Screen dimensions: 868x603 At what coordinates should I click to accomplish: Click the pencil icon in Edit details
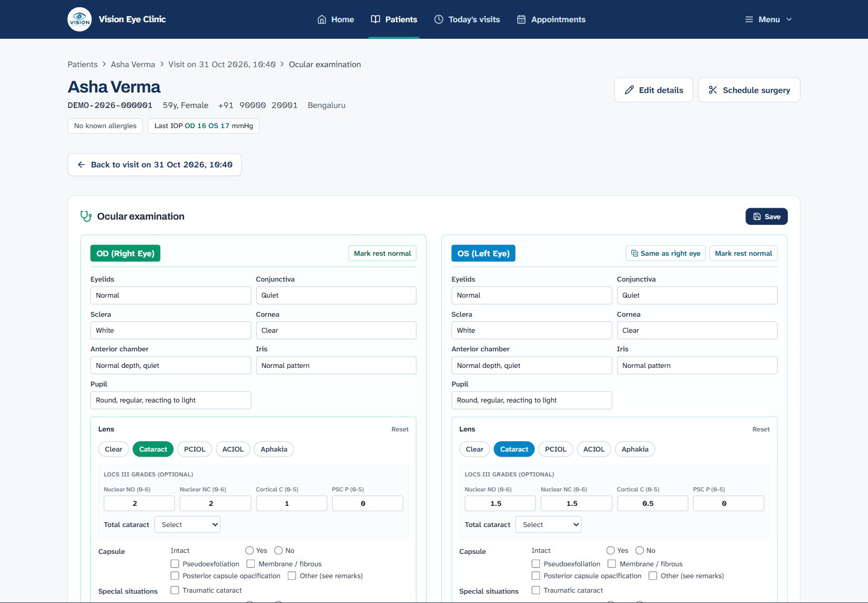[629, 90]
